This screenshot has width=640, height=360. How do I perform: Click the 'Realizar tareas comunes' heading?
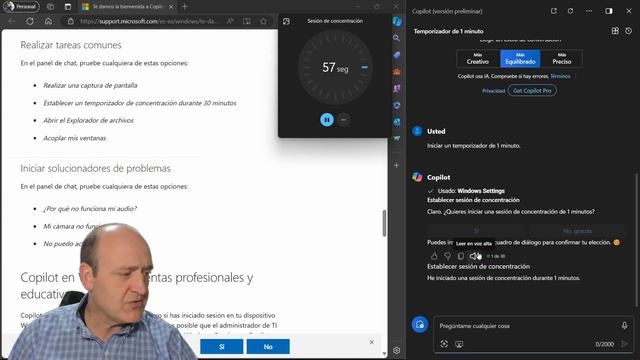[71, 45]
